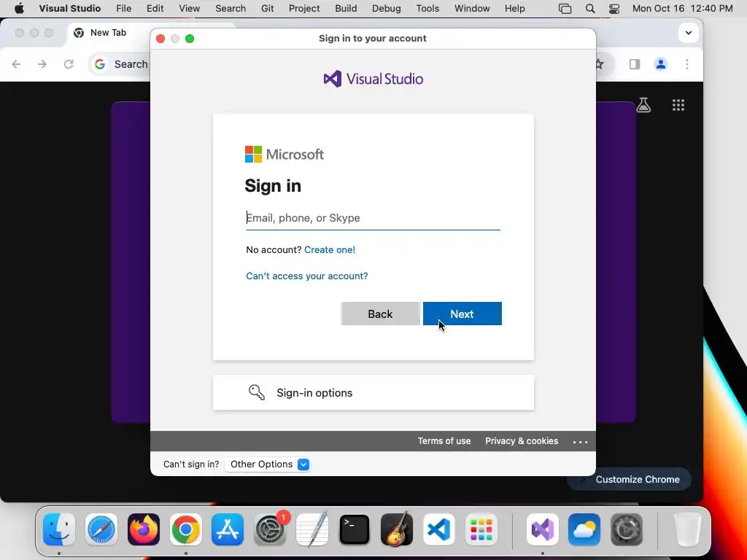Open the Git menu
Screen dimensions: 747x560
coord(267,9)
